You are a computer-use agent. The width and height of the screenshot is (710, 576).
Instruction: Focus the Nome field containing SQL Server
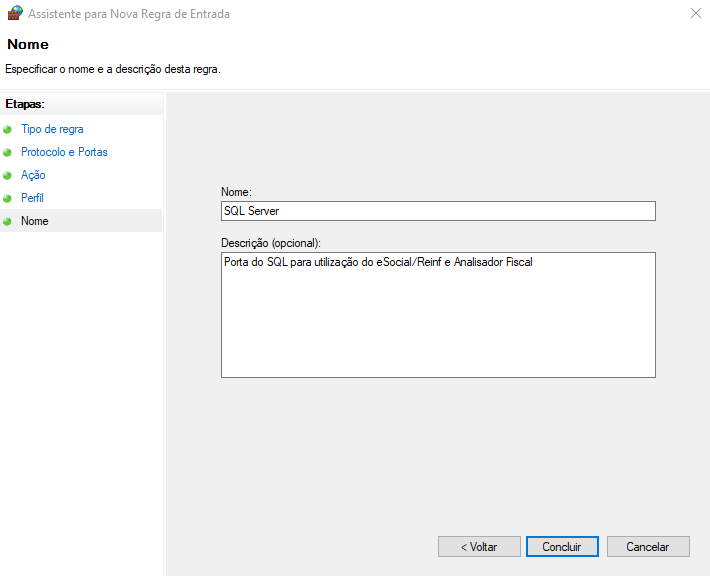tap(438, 211)
